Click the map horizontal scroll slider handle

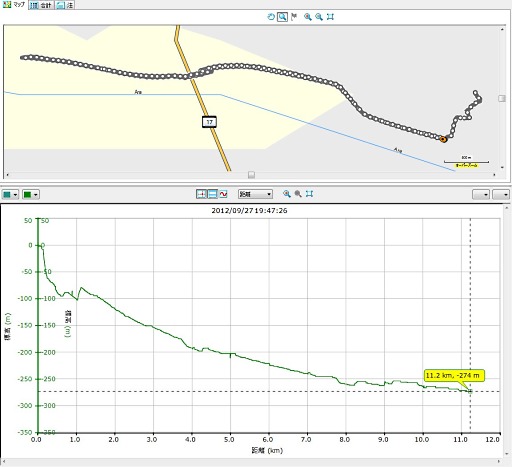pos(251,175)
